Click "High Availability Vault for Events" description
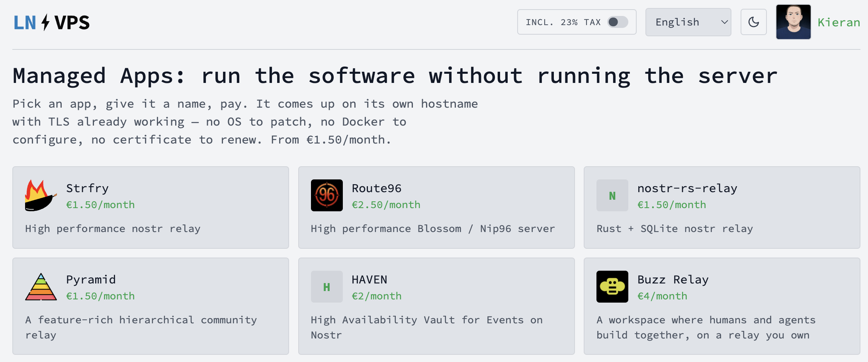The height and width of the screenshot is (362, 868). (x=426, y=327)
